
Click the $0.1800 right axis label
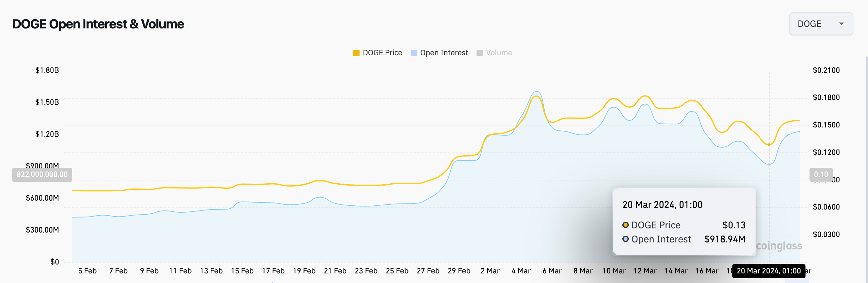point(826,98)
